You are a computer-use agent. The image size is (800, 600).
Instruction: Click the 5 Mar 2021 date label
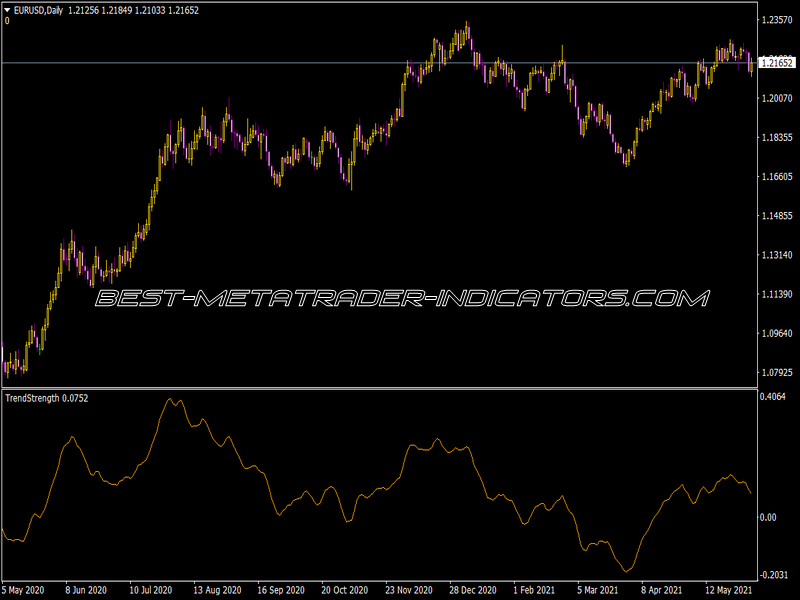[597, 590]
